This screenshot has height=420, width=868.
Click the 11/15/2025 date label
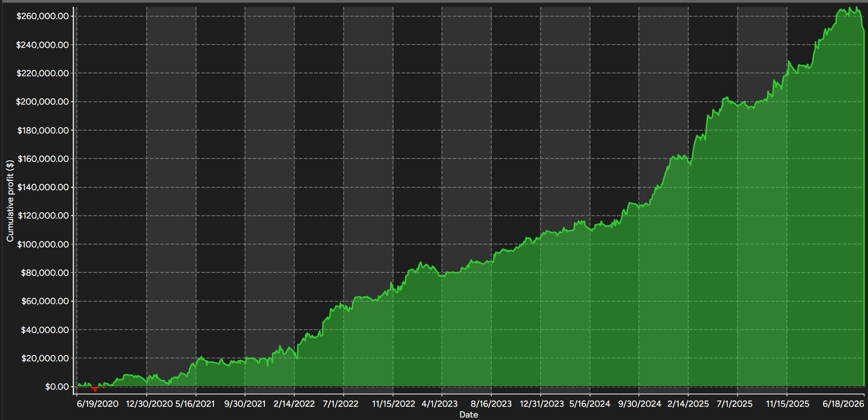pos(787,404)
